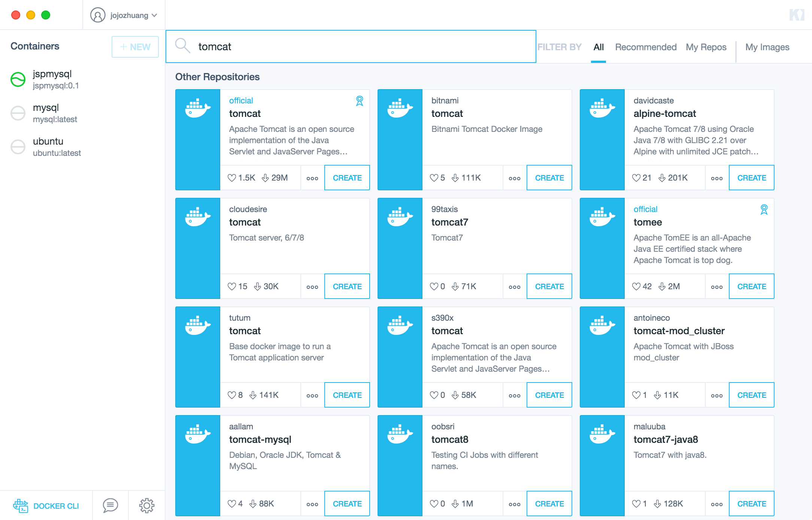Open more options for davidcaste alpine-tomcat

click(717, 178)
